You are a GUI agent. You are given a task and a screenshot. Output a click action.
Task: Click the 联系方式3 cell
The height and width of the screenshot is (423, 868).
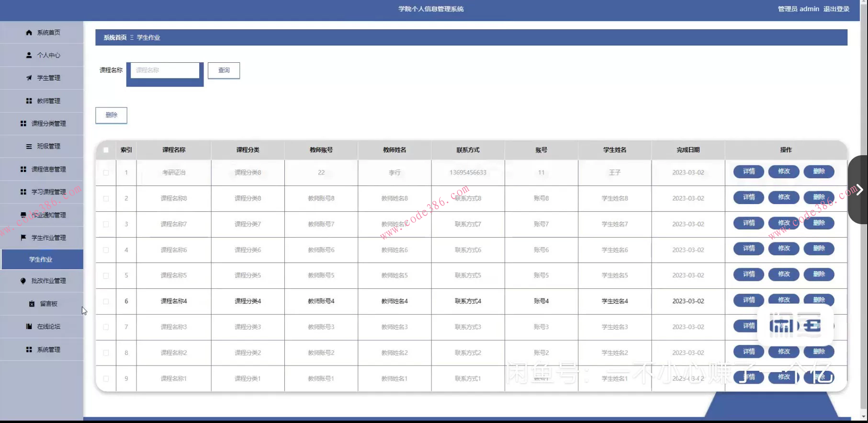468,327
